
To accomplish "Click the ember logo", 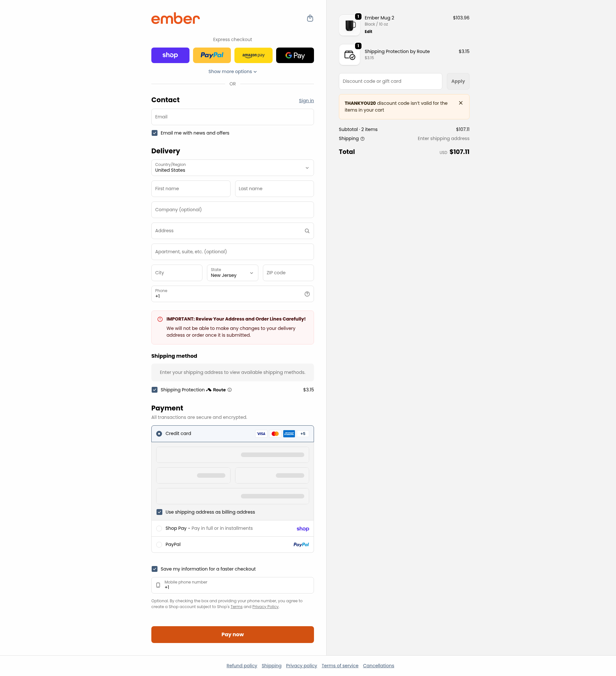I will (176, 18).
